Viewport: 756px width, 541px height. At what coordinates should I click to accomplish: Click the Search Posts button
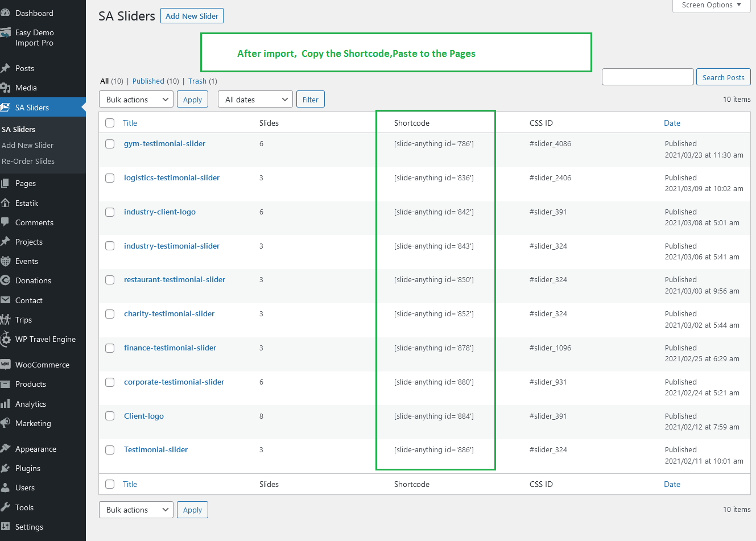tap(723, 77)
